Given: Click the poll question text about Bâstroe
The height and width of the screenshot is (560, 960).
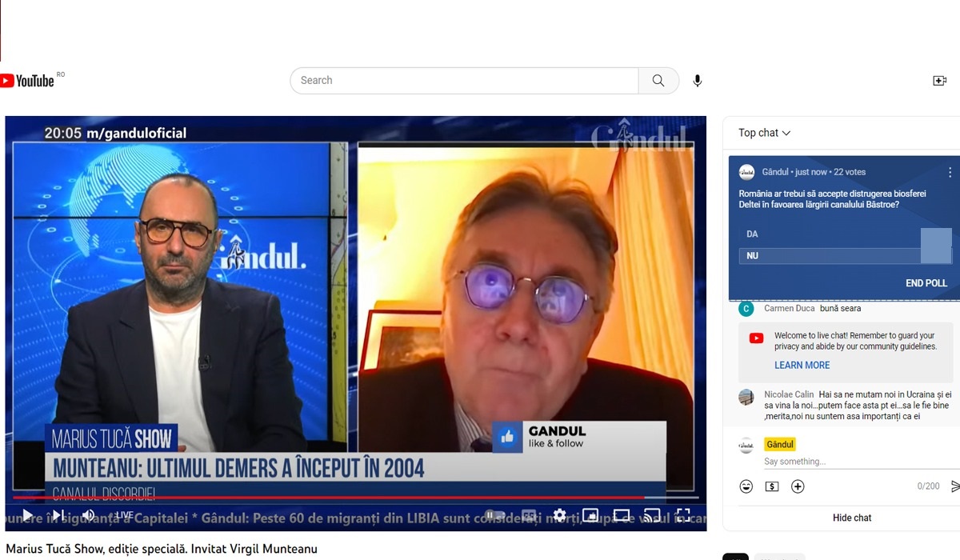Looking at the screenshot, I should 832,199.
